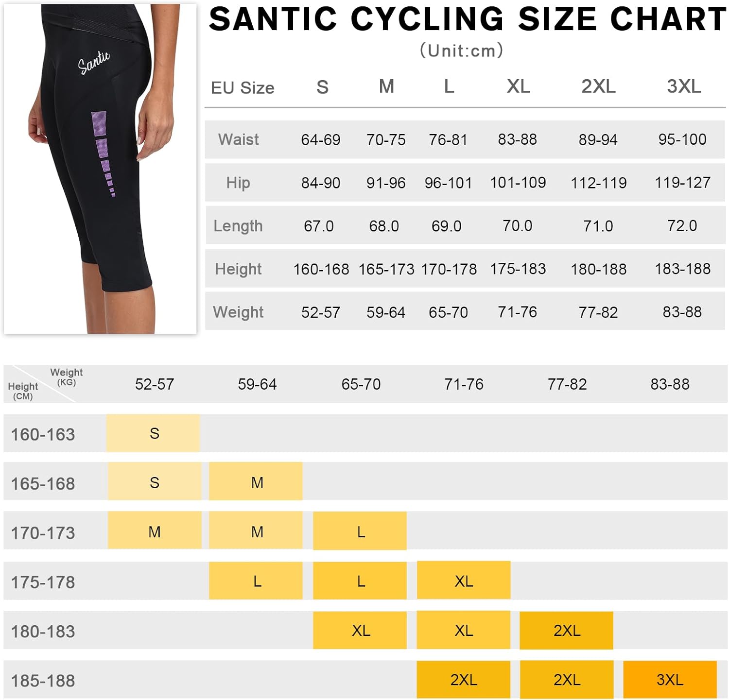The image size is (729, 700).
Task: Click the 3XL column header beside EU Size
Action: click(x=683, y=87)
